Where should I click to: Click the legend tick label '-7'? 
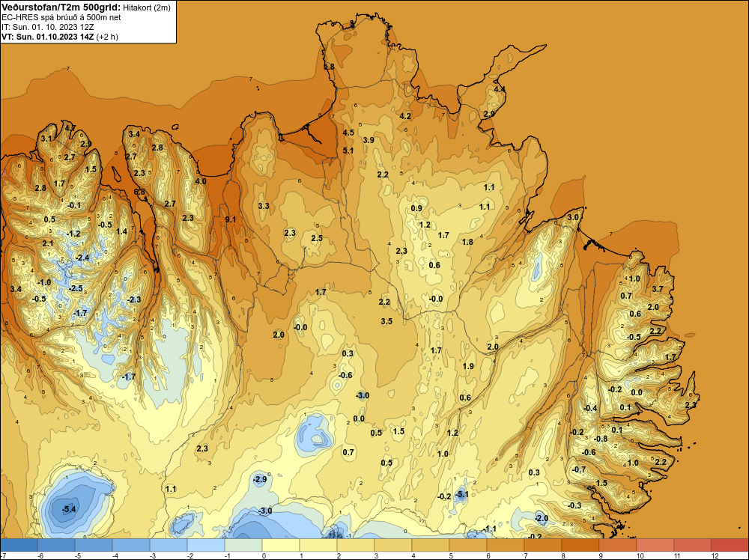(x=2, y=556)
